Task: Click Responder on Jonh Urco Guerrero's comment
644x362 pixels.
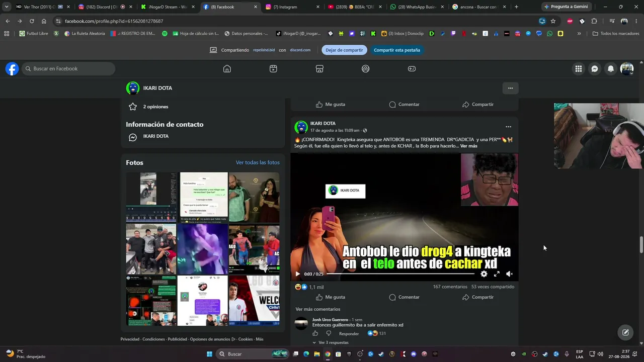Action: 349,333
